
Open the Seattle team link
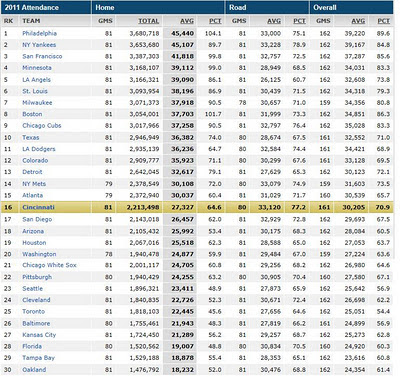[32, 289]
